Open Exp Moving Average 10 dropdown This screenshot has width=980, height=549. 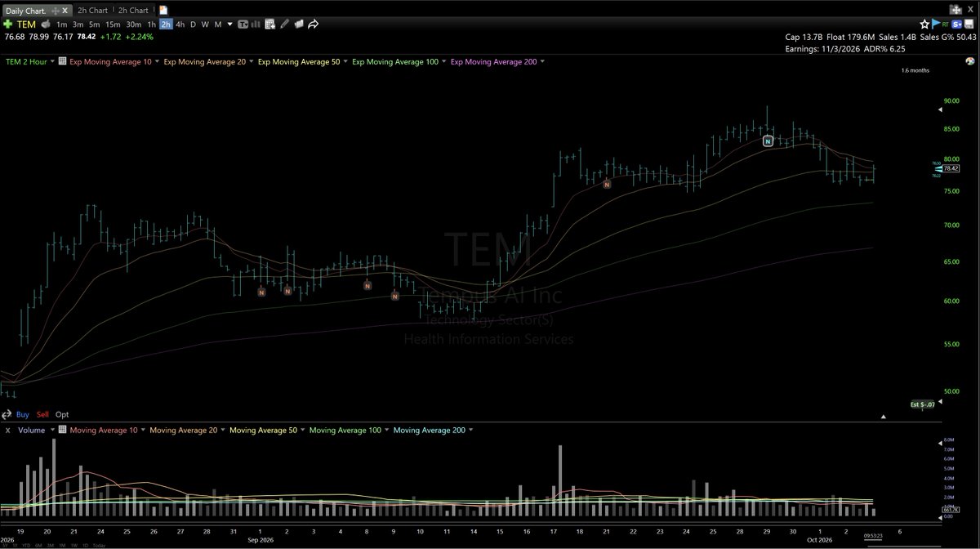click(158, 62)
